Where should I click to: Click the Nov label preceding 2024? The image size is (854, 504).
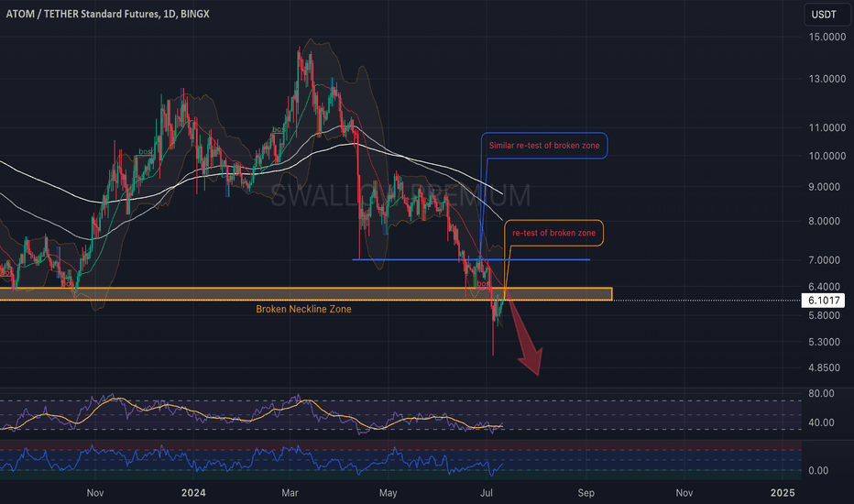[x=94, y=493]
